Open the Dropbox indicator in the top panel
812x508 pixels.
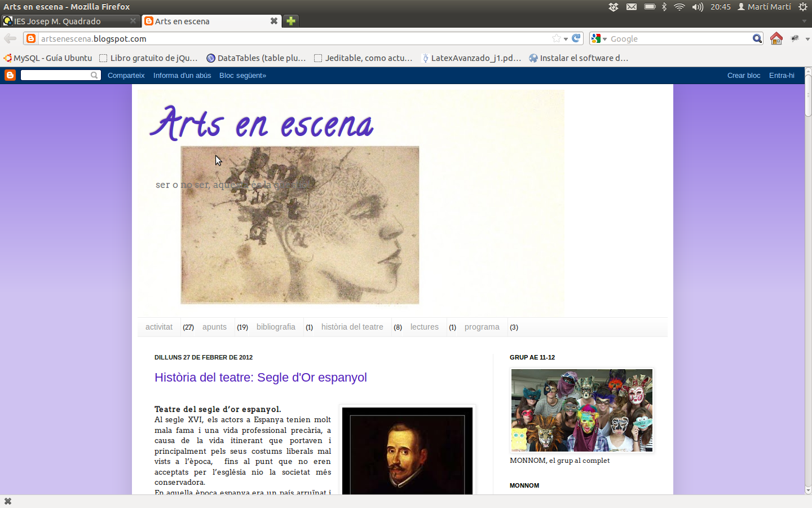click(x=614, y=7)
